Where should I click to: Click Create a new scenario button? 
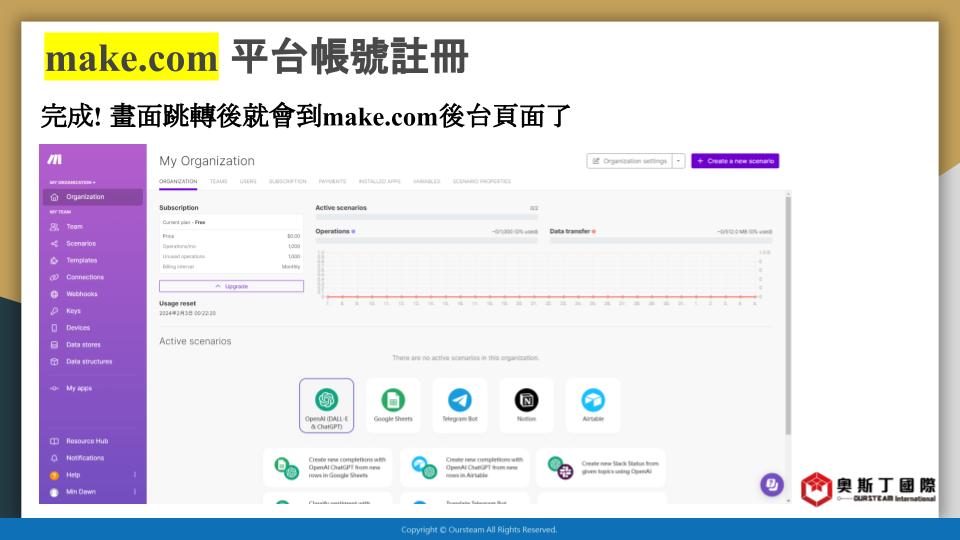pyautogui.click(x=735, y=161)
